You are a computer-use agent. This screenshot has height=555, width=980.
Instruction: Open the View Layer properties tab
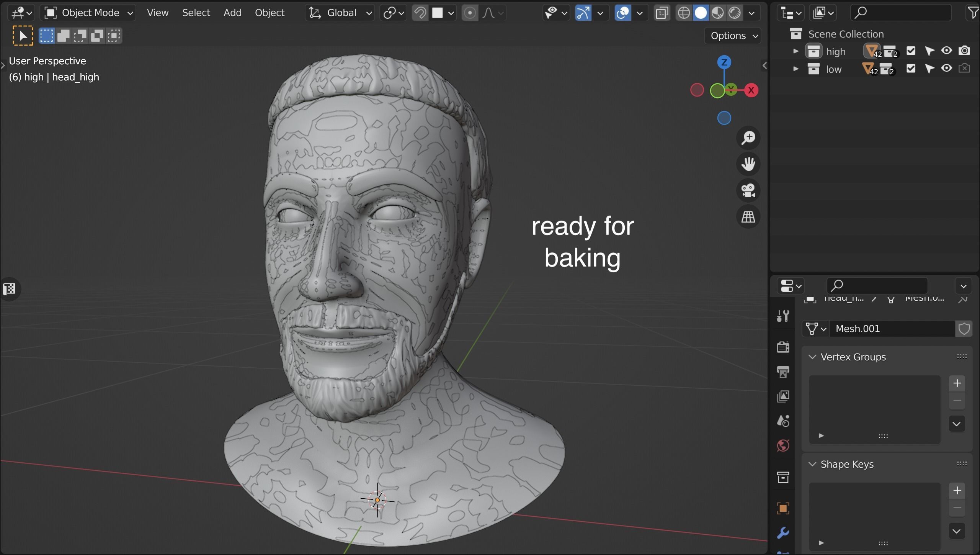[x=783, y=396]
